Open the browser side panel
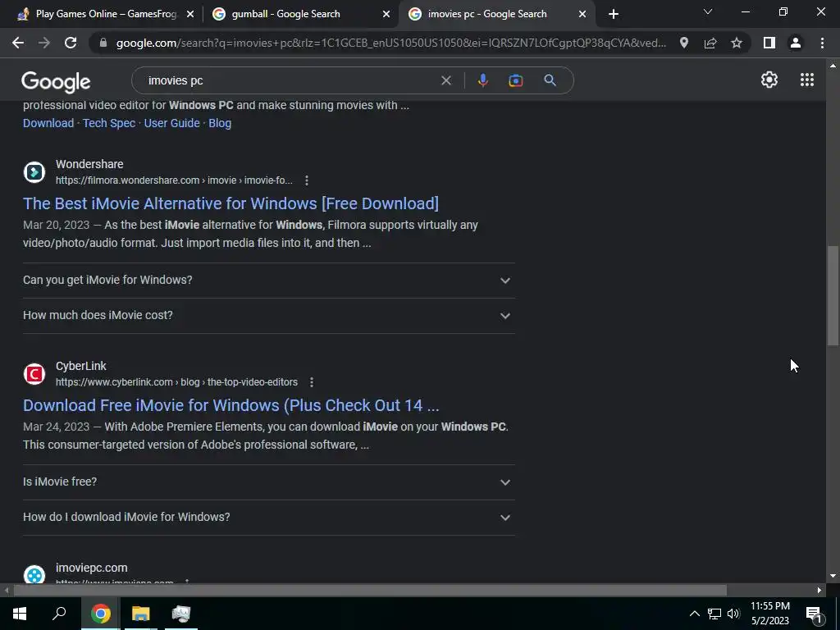This screenshot has height=630, width=840. pos(769,43)
